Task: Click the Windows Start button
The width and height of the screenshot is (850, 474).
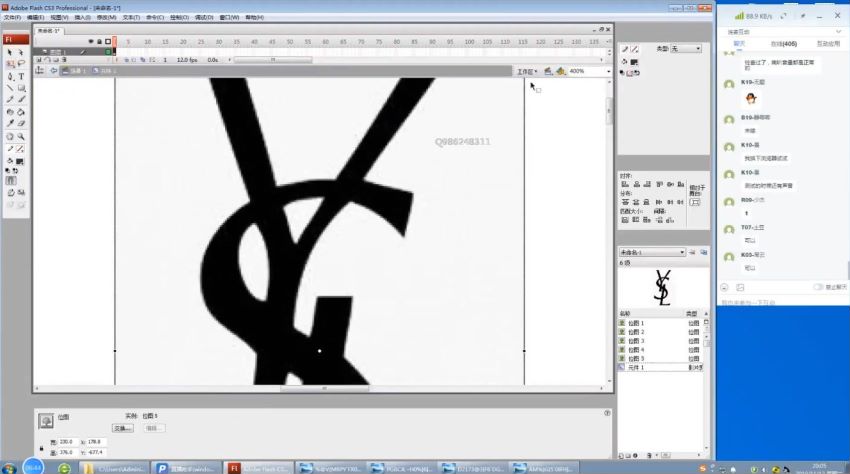Action: click(x=9, y=468)
